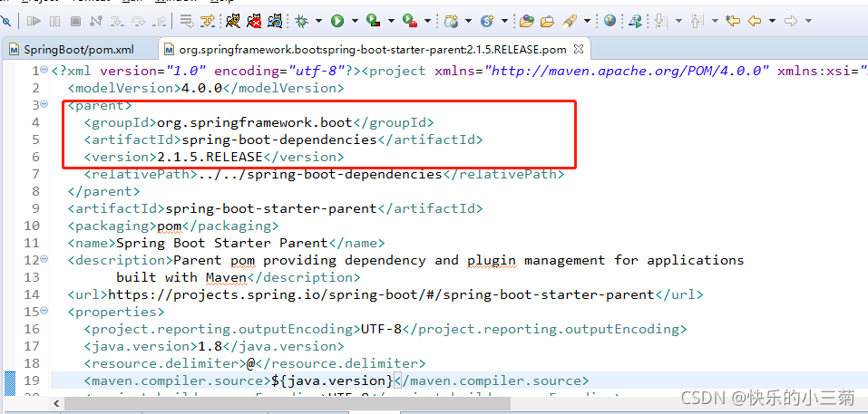Image resolution: width=868 pixels, height=414 pixels.
Task: Click the Suspend debug icon
Action: pos(54,21)
